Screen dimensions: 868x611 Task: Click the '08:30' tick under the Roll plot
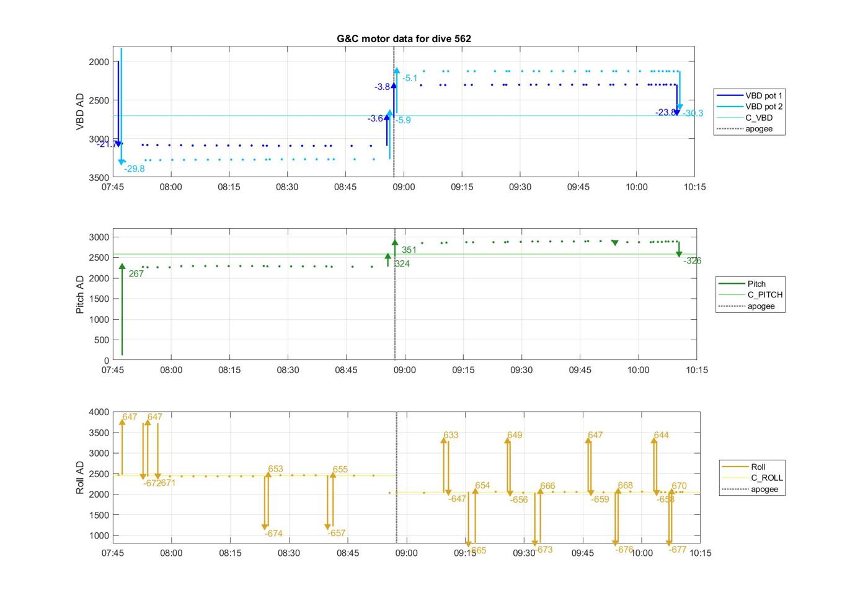(x=288, y=553)
